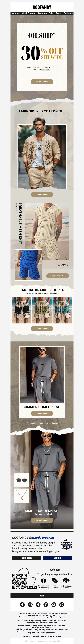Click the sunglasses product thumbnail
Viewport: 84px width, 644px height.
pyautogui.click(x=22, y=480)
